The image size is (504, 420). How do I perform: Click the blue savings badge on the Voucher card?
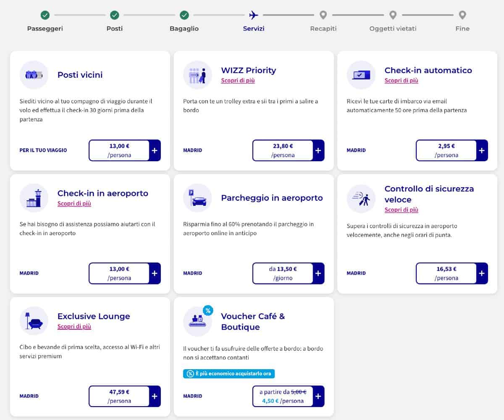[228, 373]
